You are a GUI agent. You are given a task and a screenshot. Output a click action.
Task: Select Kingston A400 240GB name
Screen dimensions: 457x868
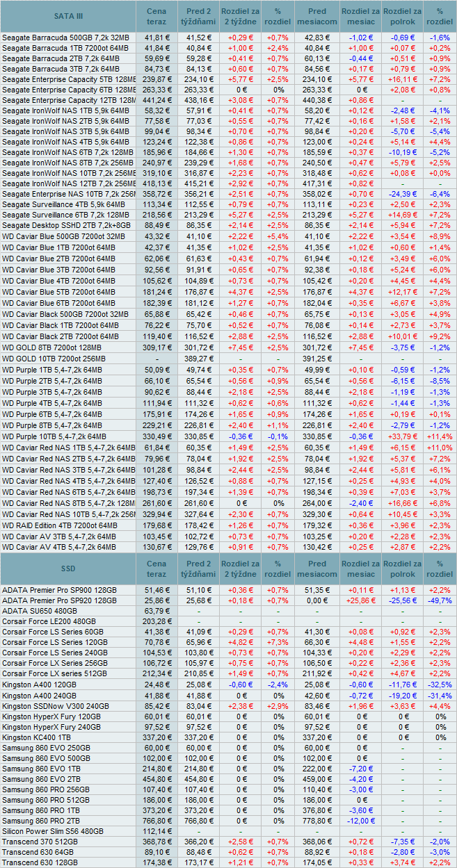point(39,696)
